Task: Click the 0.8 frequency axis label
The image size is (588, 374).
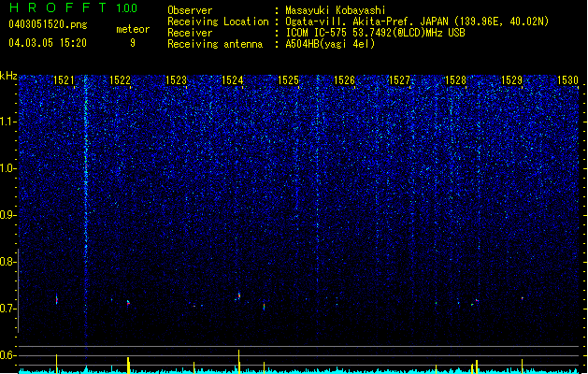Action: (7, 262)
